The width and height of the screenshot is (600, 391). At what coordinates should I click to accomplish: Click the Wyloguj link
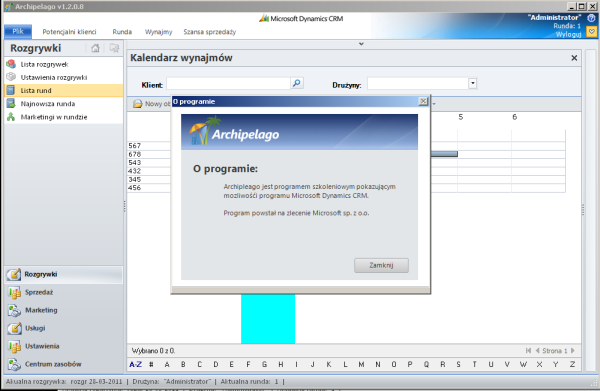coord(568,34)
